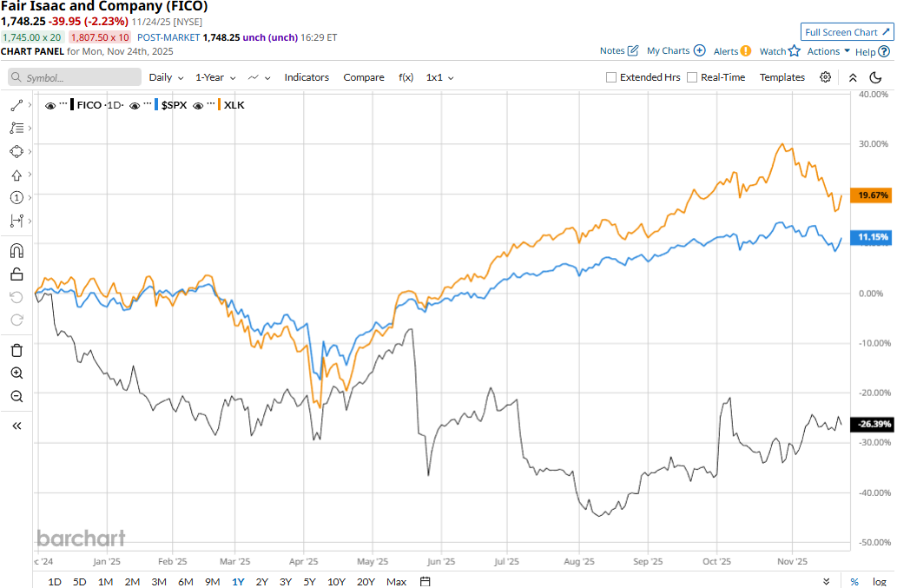Select the active 1Y time range
The width and height of the screenshot is (897, 588).
pyautogui.click(x=238, y=582)
